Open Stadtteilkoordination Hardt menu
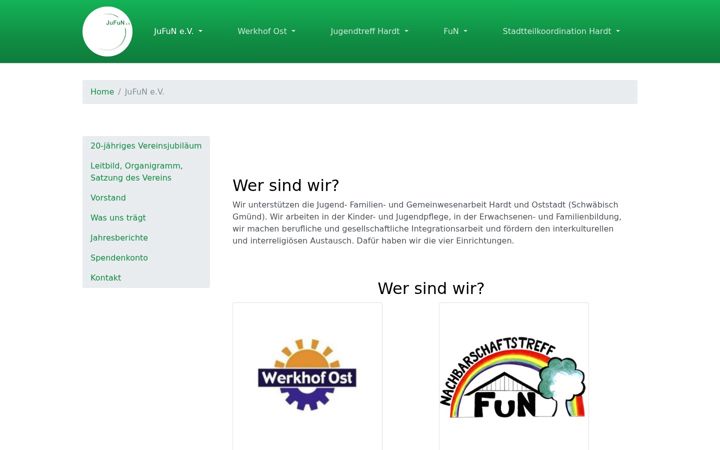 click(561, 31)
